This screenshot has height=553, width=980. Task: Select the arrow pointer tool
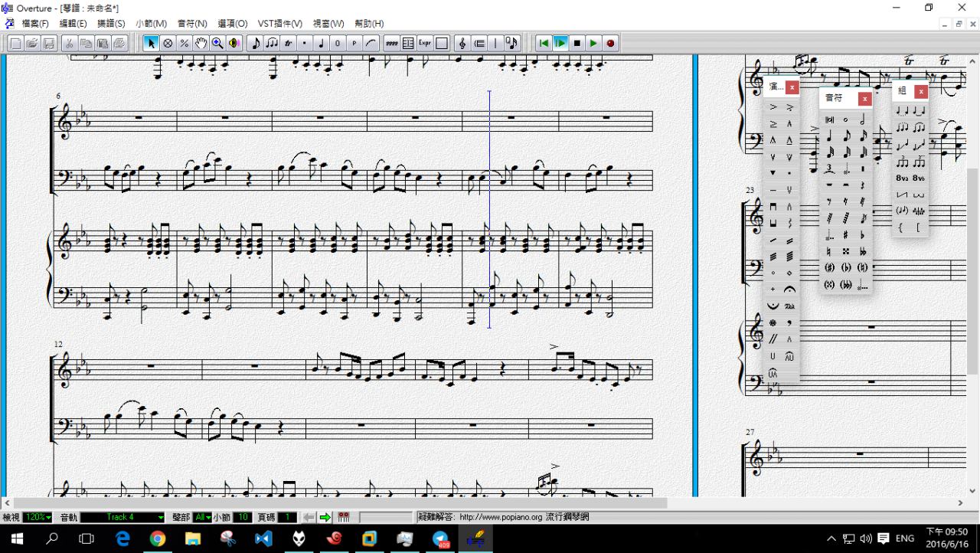[151, 44]
